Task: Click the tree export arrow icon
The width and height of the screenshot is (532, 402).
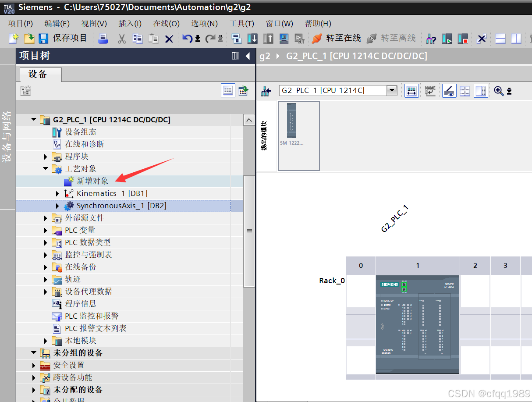Action: click(243, 90)
